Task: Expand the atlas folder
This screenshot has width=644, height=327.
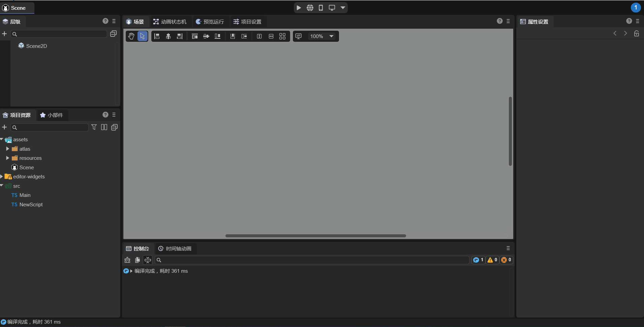Action: 7,149
